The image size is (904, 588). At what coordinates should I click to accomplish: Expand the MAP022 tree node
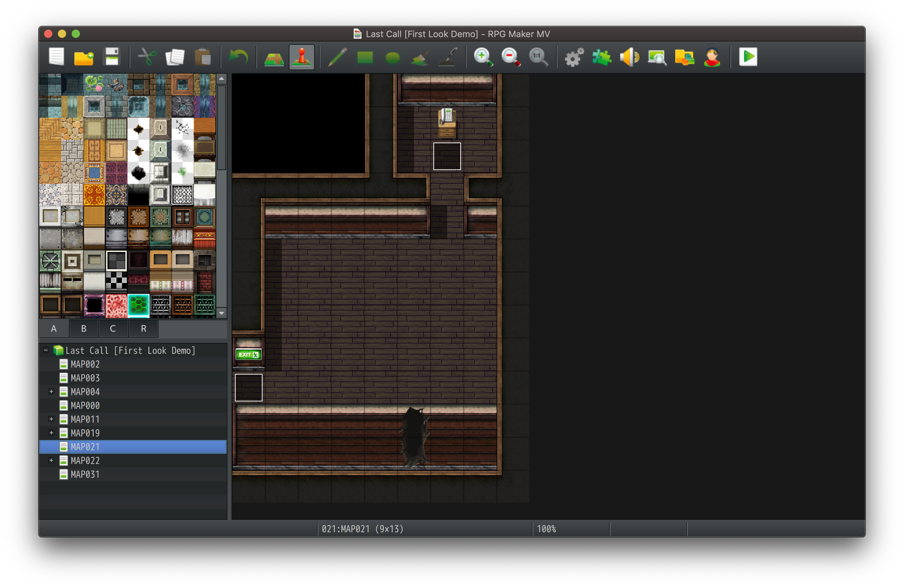pyautogui.click(x=51, y=461)
